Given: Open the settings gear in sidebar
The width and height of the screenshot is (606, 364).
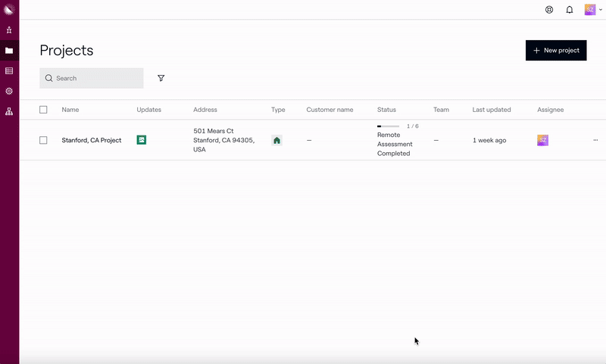Looking at the screenshot, I should coord(9,91).
